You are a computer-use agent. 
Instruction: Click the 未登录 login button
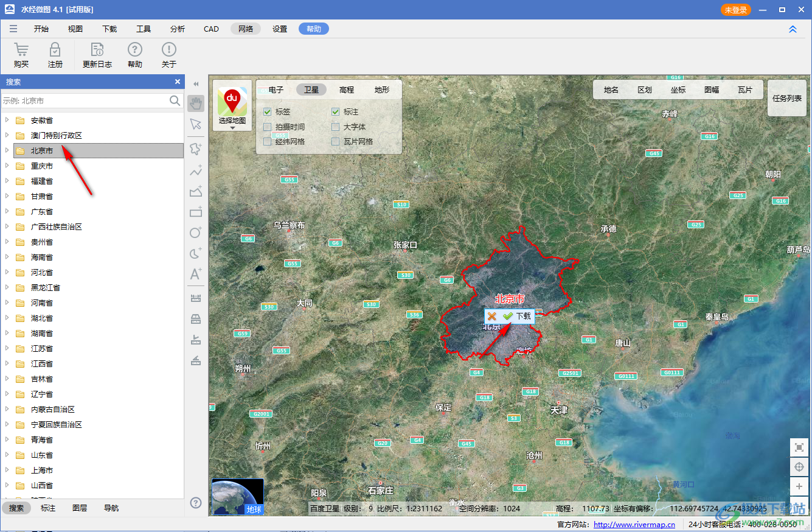[736, 10]
